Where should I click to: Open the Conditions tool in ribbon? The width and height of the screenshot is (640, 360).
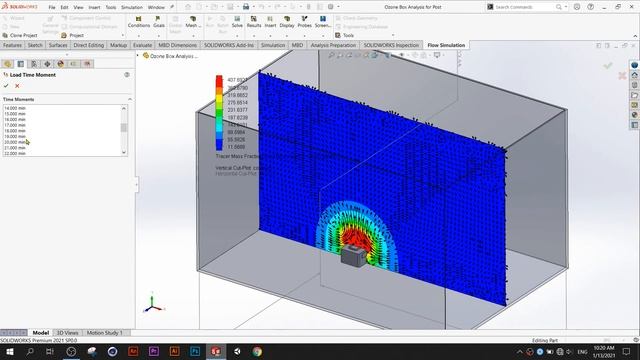coord(139,22)
